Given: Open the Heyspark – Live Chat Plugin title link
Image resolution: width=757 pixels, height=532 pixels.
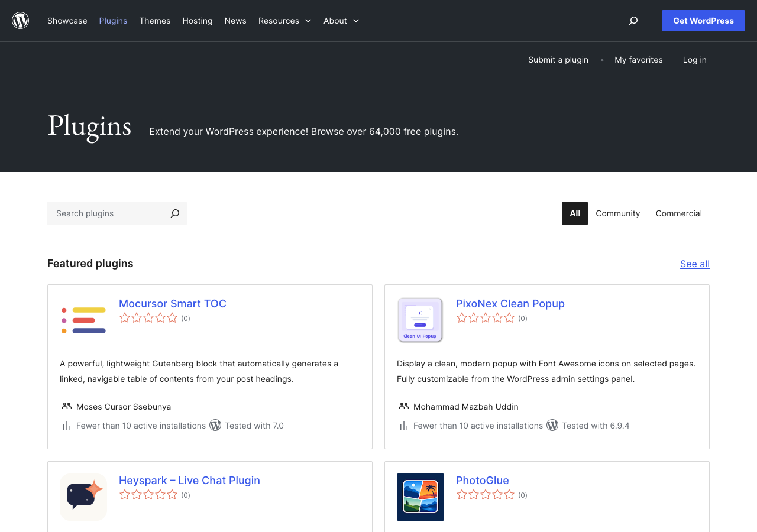Looking at the screenshot, I should (189, 480).
